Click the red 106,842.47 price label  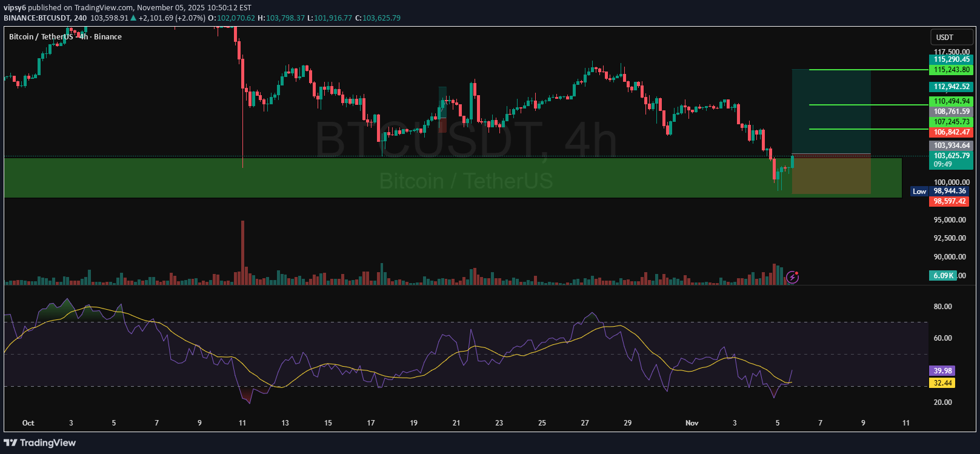(951, 132)
